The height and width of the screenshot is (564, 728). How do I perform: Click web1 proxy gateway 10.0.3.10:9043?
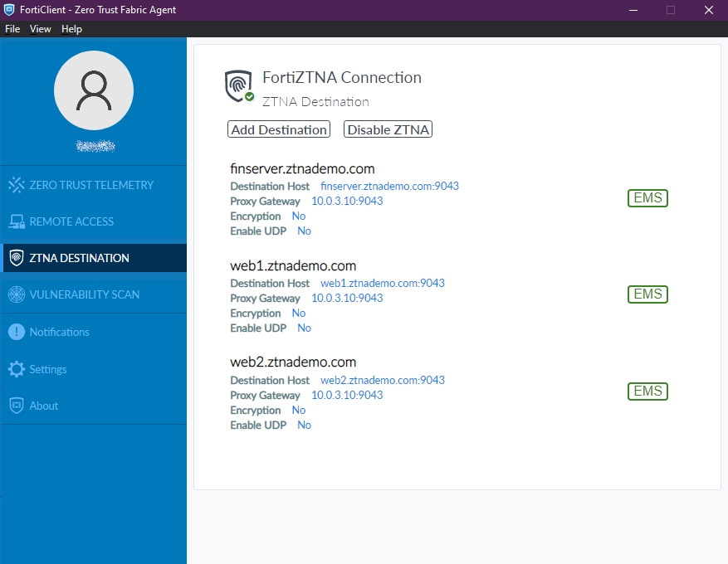click(347, 298)
